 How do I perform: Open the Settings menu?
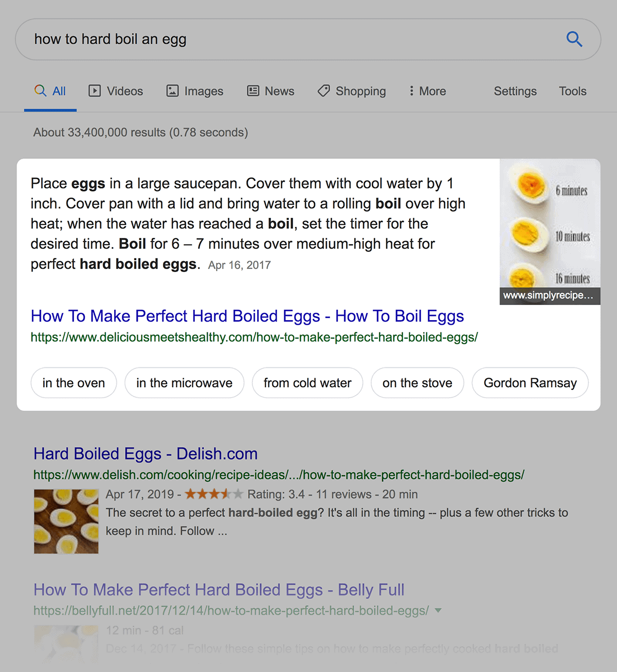click(x=515, y=91)
